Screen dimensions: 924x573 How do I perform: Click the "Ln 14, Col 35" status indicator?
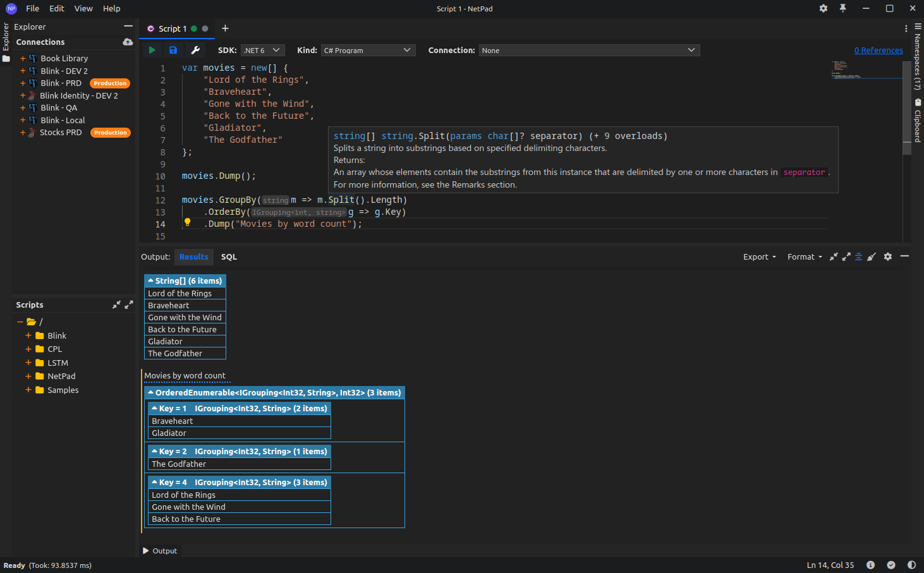point(830,565)
